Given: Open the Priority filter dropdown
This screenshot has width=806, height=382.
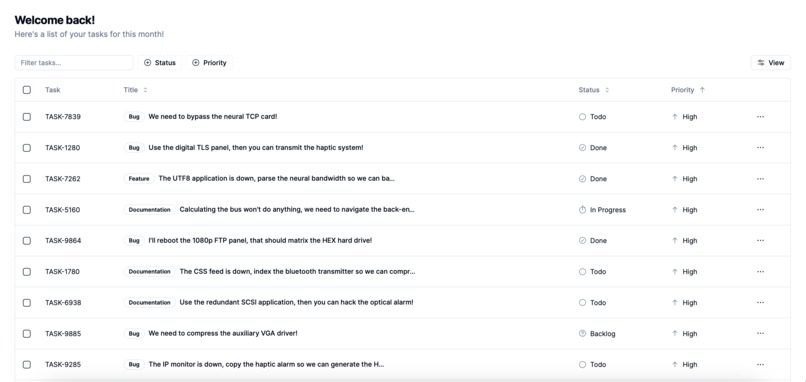Looking at the screenshot, I should pos(209,63).
